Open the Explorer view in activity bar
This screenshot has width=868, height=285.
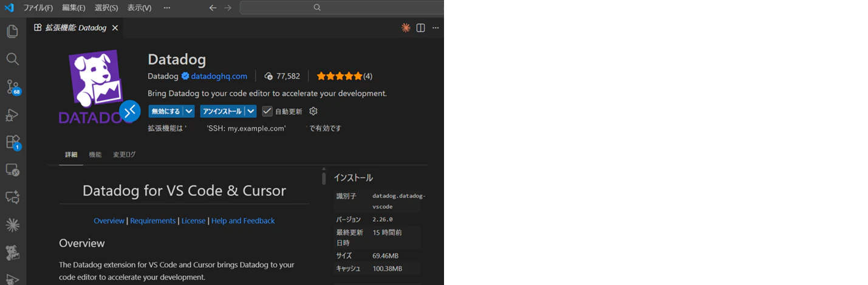(12, 31)
